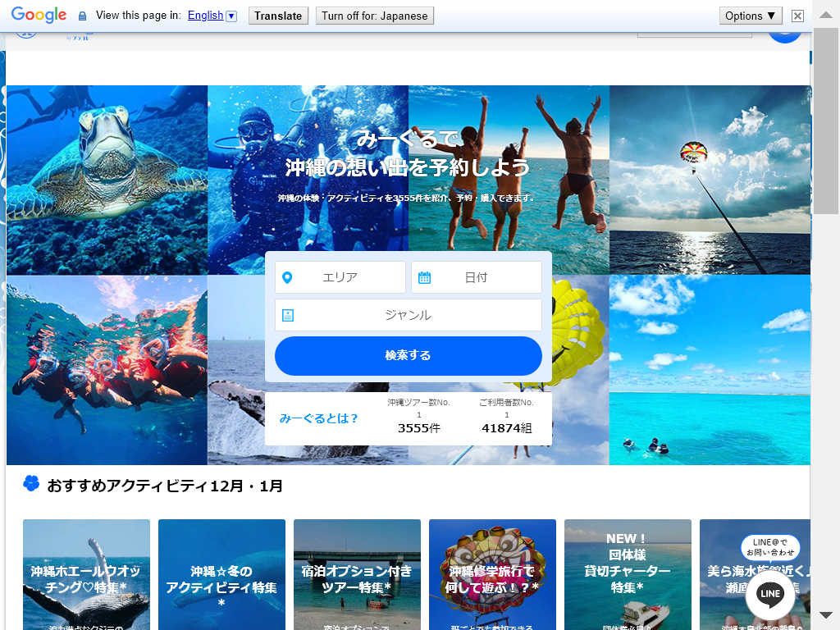Click the location pin icon

(x=287, y=277)
